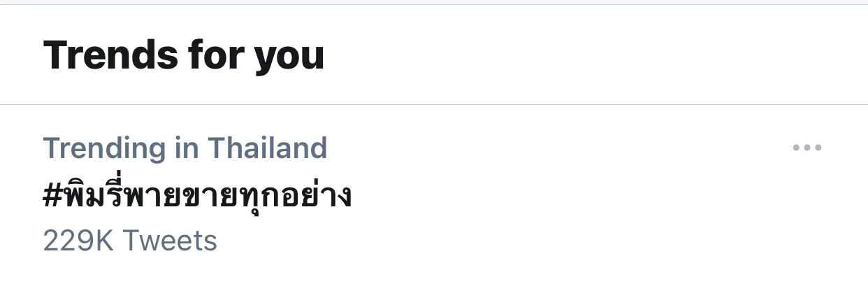
Task: Open the dropdown for 'Not interested' via the dots
Action: (x=807, y=148)
